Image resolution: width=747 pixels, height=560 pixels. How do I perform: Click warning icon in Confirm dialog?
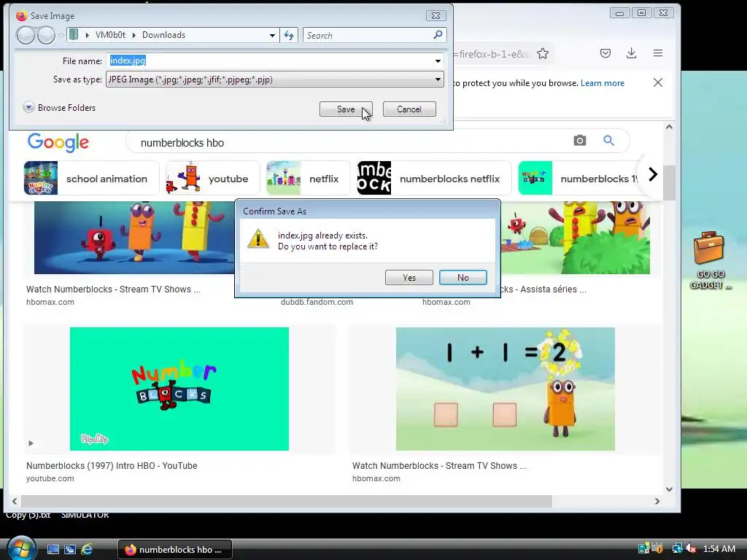point(258,238)
